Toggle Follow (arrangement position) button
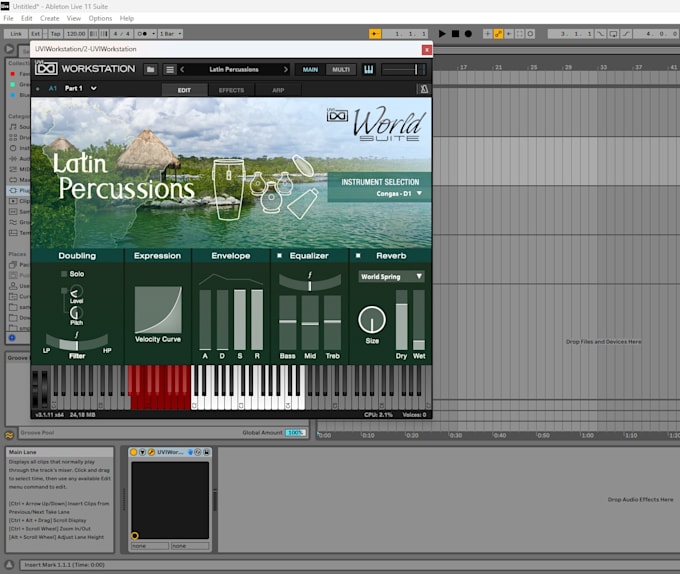Screen dimensions: 680x574 [375, 33]
